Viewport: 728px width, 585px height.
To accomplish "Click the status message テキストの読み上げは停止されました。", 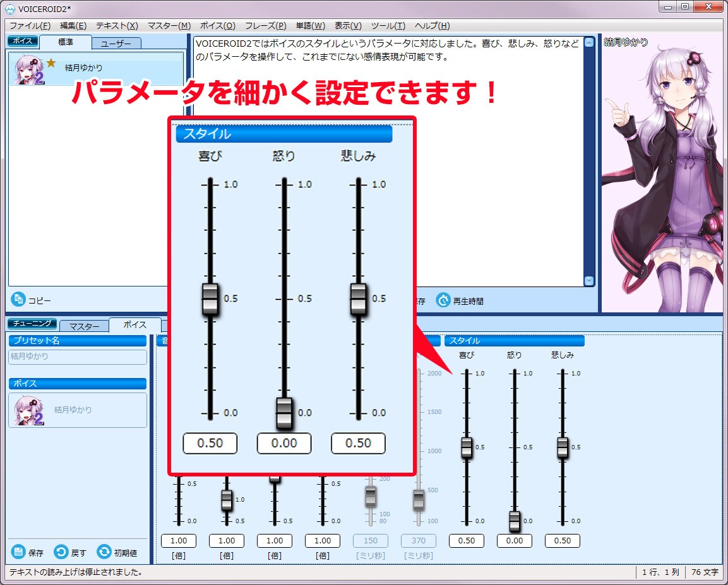I will [76, 572].
